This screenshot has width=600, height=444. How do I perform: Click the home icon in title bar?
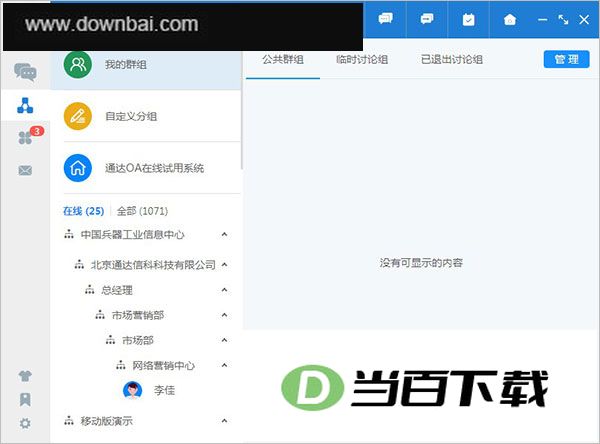click(x=510, y=19)
